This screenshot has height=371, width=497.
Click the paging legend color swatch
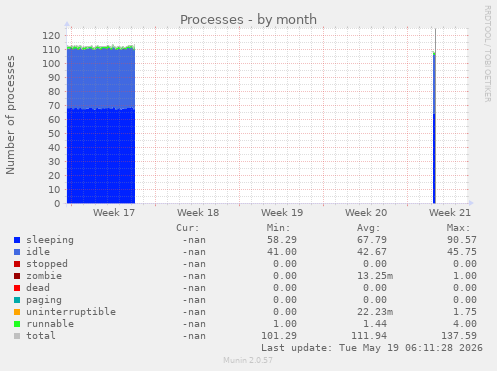point(17,300)
